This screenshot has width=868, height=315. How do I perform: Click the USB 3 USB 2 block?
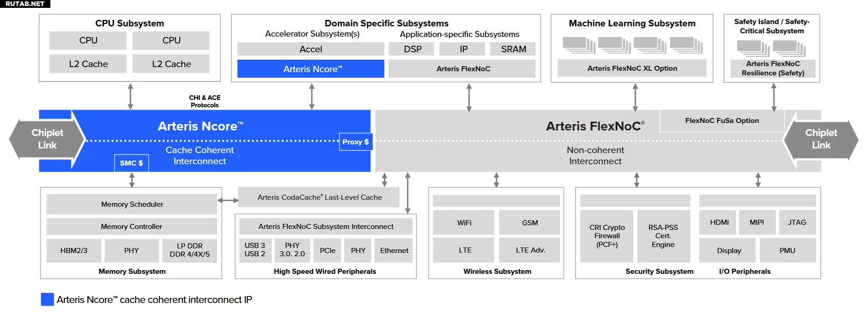pos(255,250)
